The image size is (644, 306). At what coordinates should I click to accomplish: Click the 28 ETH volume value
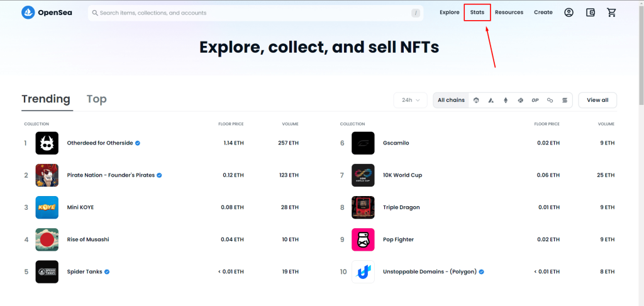point(290,207)
